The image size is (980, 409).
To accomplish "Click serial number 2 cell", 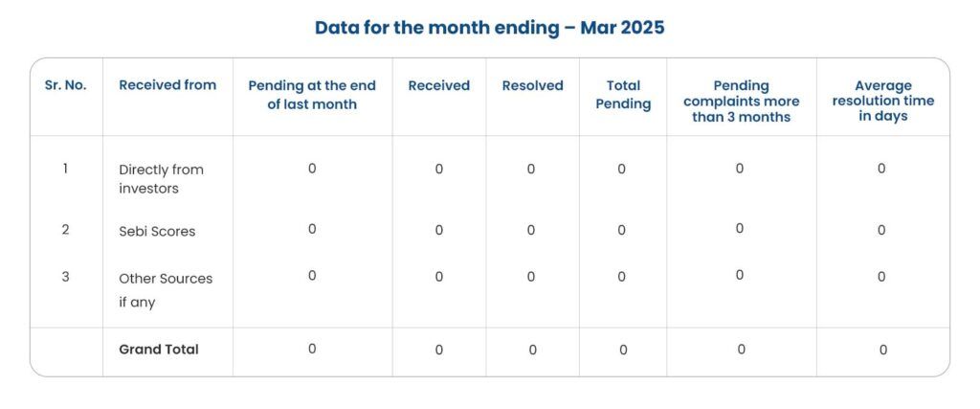I will pos(65,230).
